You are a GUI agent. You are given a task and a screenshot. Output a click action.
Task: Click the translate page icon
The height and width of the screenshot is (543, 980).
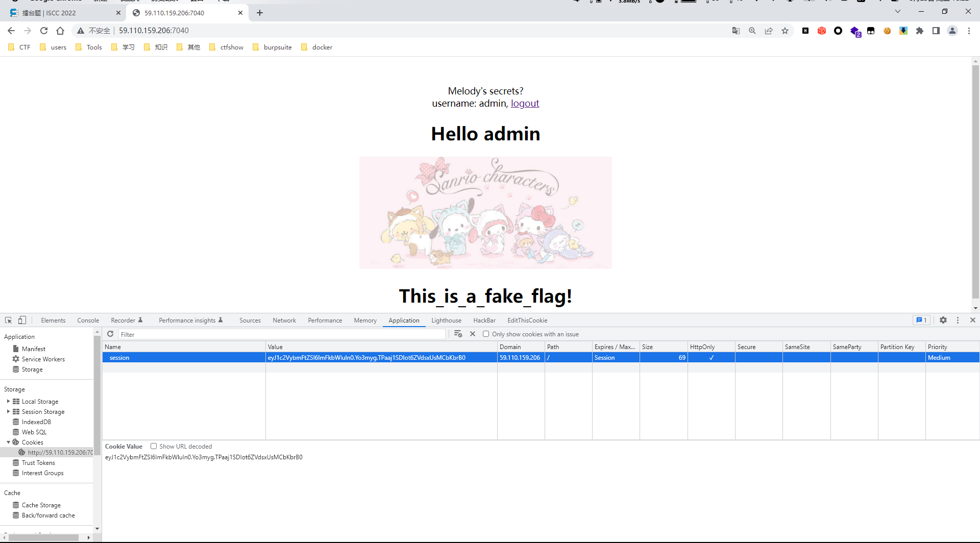pyautogui.click(x=736, y=31)
